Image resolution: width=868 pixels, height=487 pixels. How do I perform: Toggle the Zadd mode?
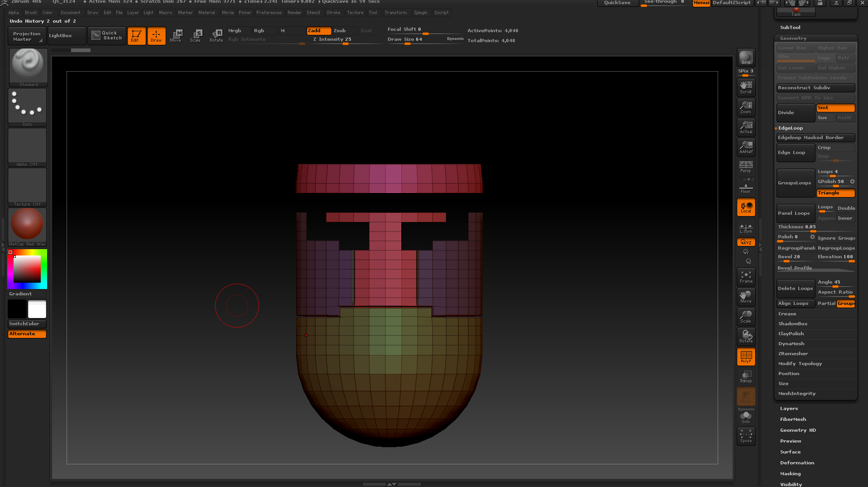click(319, 30)
